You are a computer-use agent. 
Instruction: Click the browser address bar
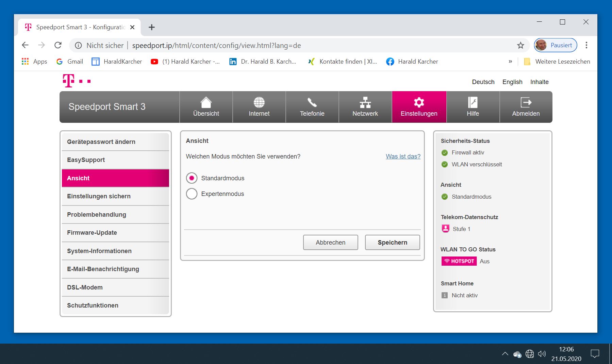pos(306,46)
